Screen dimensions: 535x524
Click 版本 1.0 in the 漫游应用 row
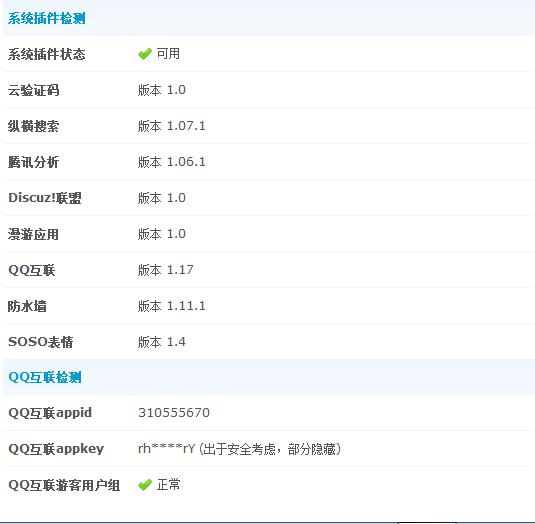click(x=162, y=234)
